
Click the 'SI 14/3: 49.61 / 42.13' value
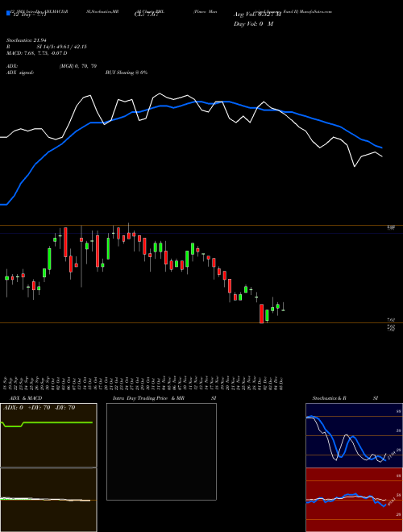coord(62,47)
